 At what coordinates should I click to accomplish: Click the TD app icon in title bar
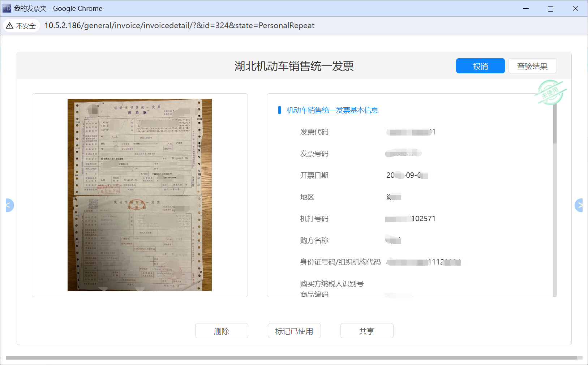tap(7, 8)
